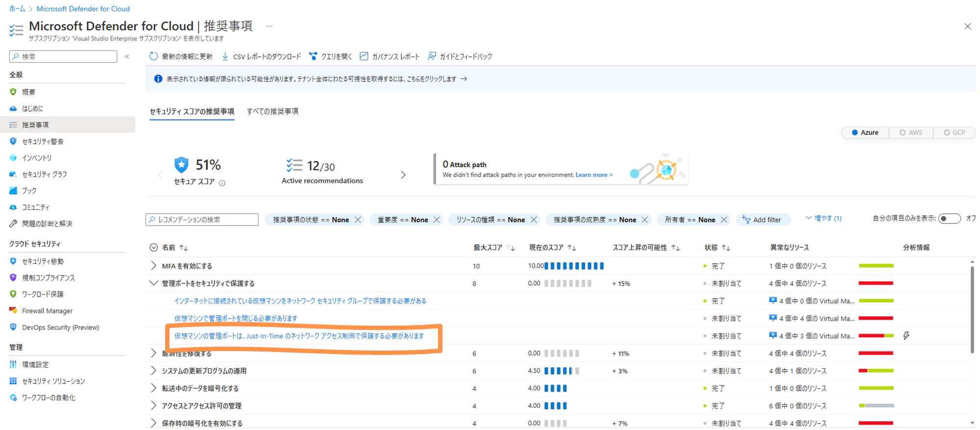Click the tenant visibility info banner
980x430 pixels.
tap(561, 79)
